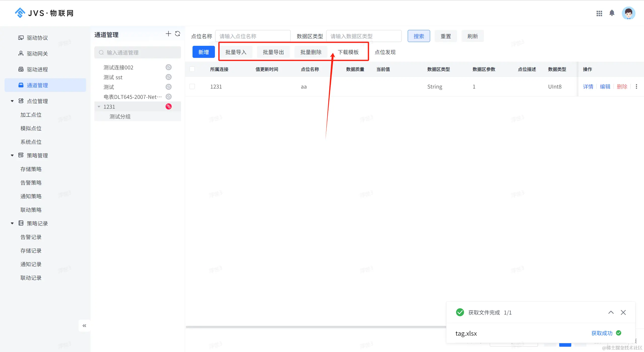Click the red status icon for channel 1231
This screenshot has height=352, width=644.
tap(169, 107)
